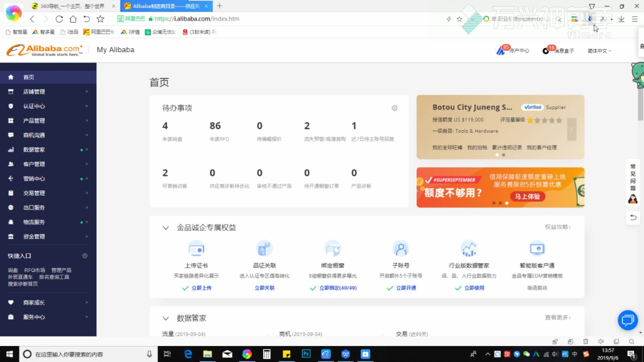Viewport: 644px width, 362px height.
Task: Click the address bar URL field
Action: coord(197,19)
